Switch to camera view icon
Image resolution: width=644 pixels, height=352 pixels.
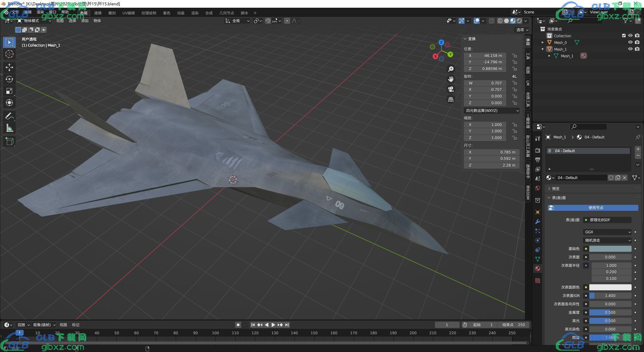(x=451, y=89)
